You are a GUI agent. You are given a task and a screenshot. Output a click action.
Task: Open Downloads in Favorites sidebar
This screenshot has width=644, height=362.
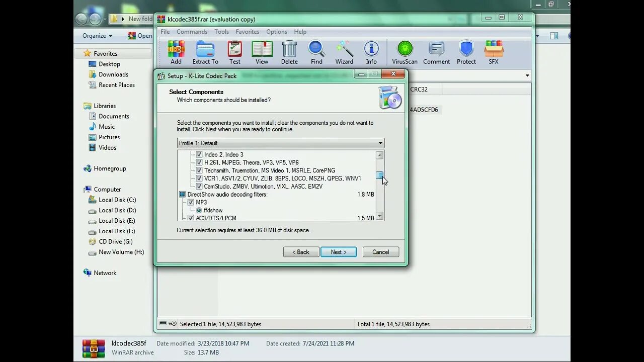[113, 74]
